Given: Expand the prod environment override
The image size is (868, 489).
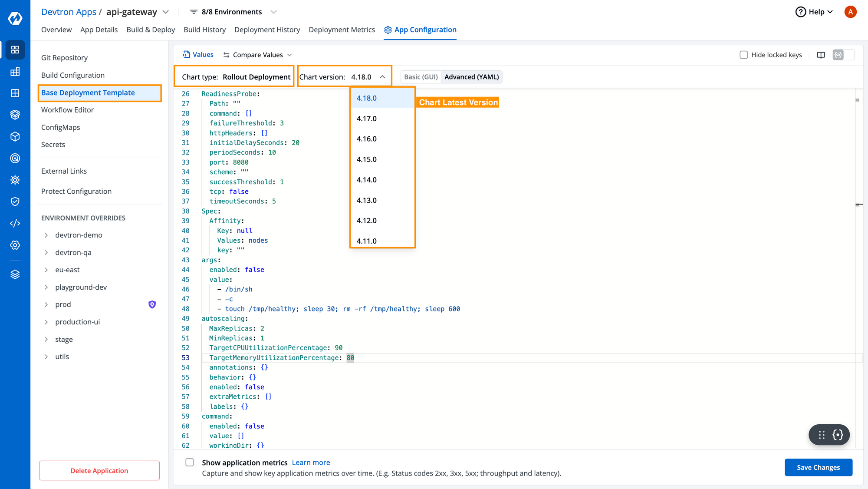Looking at the screenshot, I should coord(46,305).
